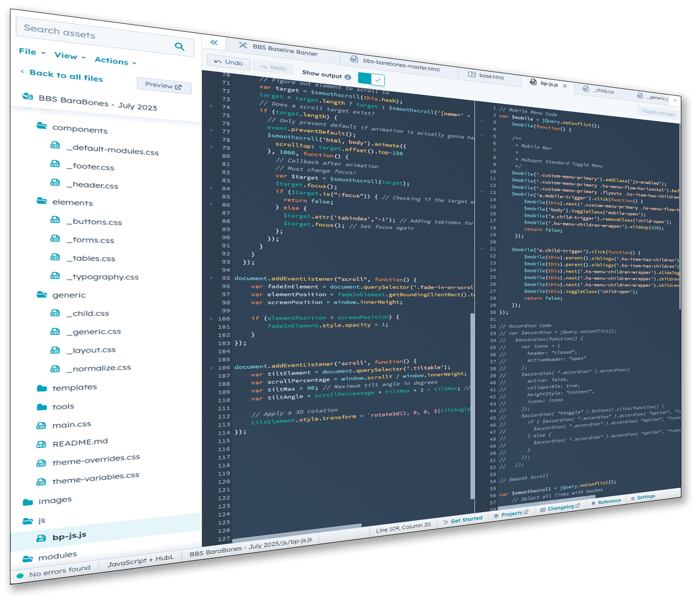This screenshot has width=700, height=602.
Task: Click the Search assets input field
Action: tap(105, 36)
